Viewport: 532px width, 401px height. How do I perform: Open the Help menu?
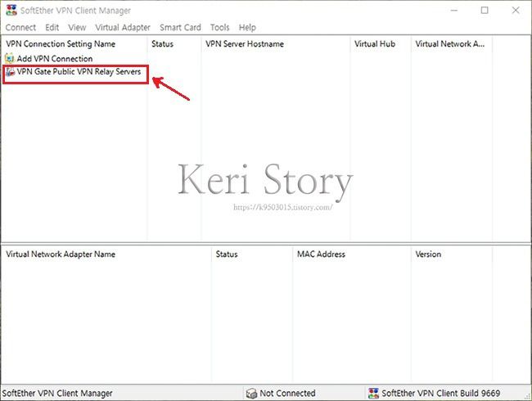click(x=247, y=28)
